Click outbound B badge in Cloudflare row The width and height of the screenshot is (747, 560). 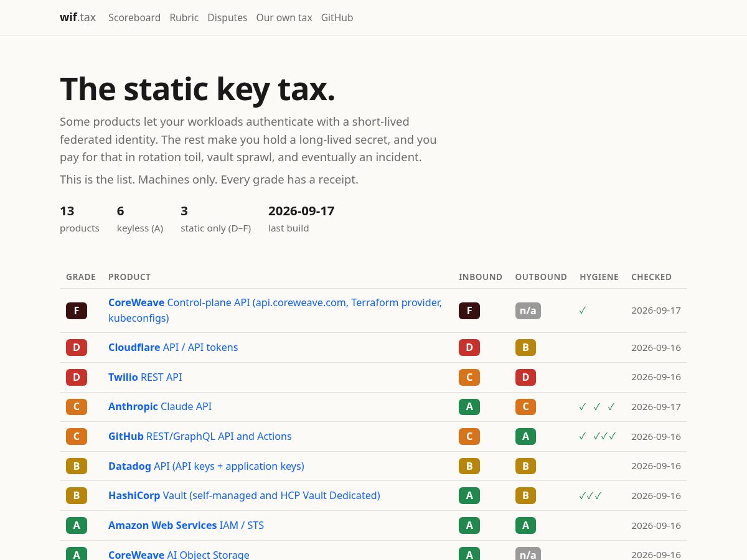(525, 347)
